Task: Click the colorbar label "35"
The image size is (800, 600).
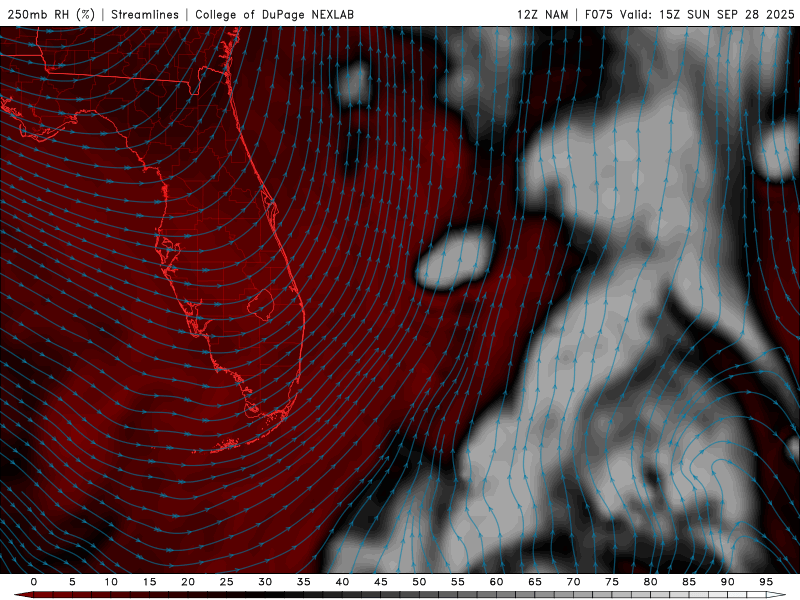Action: pos(304,582)
